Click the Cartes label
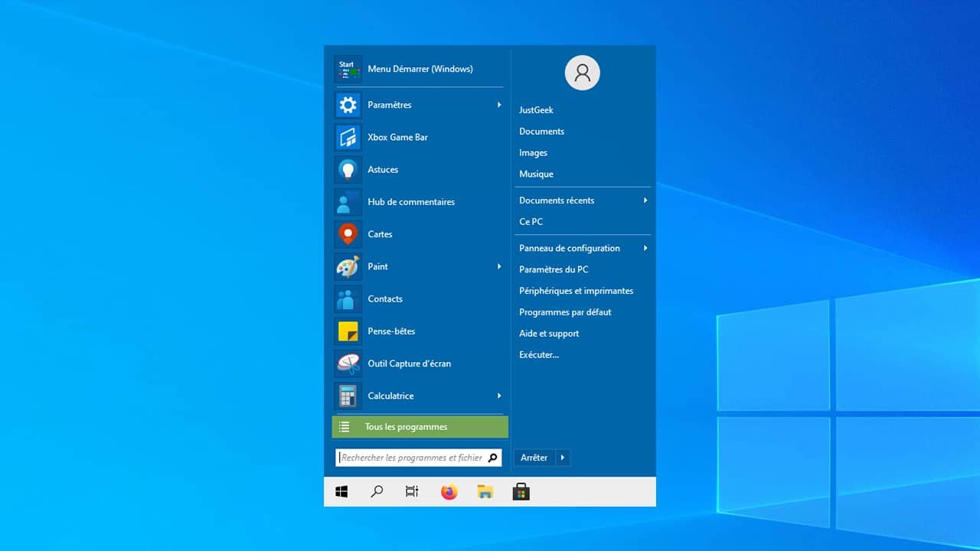Viewport: 980px width, 551px height. (380, 234)
